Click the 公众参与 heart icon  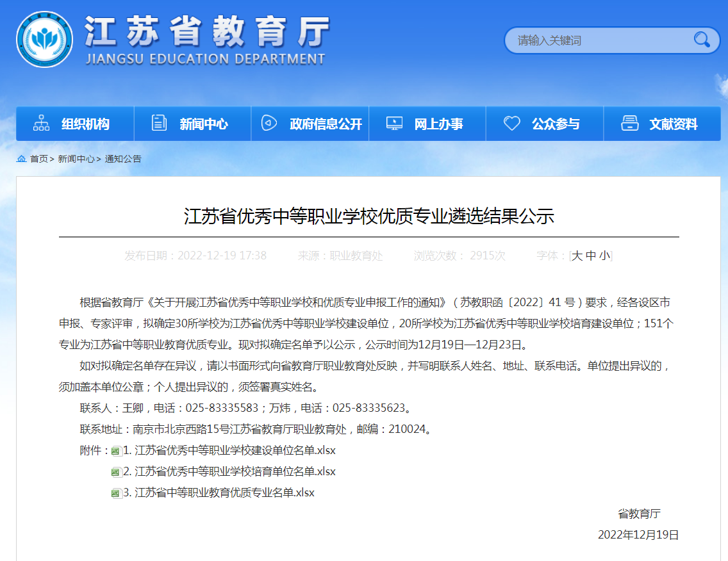pyautogui.click(x=511, y=124)
